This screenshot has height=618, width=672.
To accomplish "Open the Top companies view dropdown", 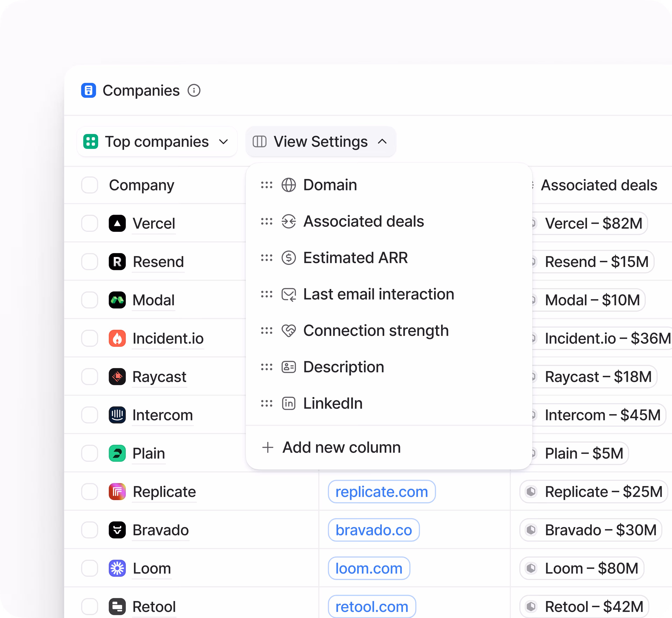I will click(157, 142).
